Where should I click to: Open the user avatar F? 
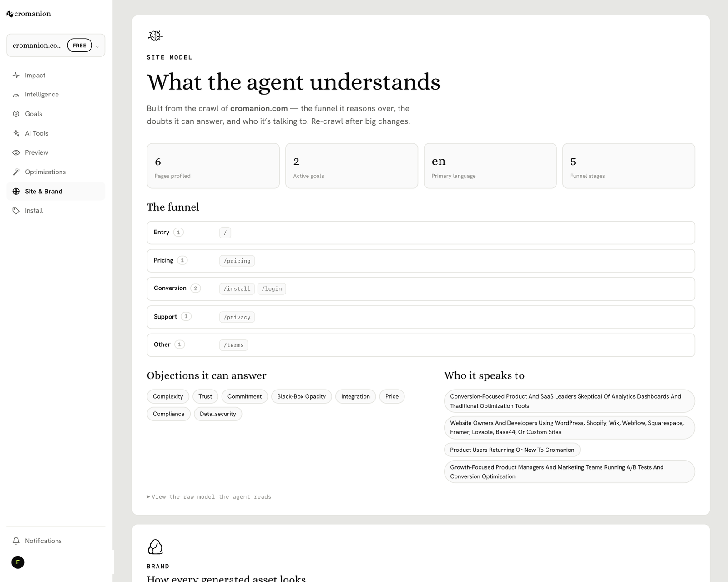tap(18, 562)
